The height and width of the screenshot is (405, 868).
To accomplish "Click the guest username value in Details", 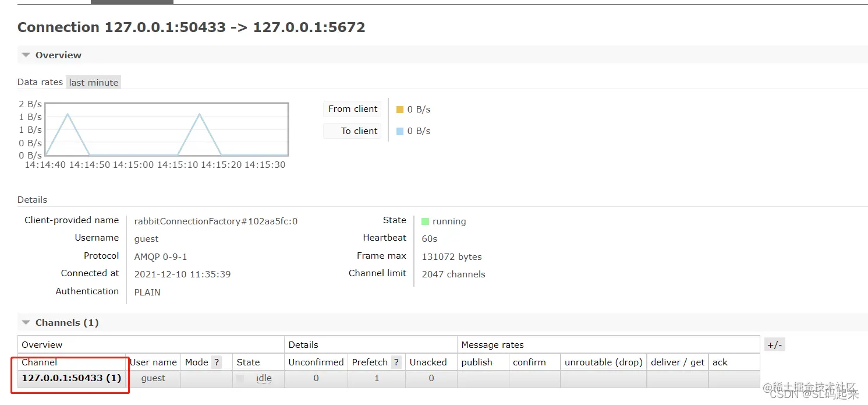I will [146, 239].
